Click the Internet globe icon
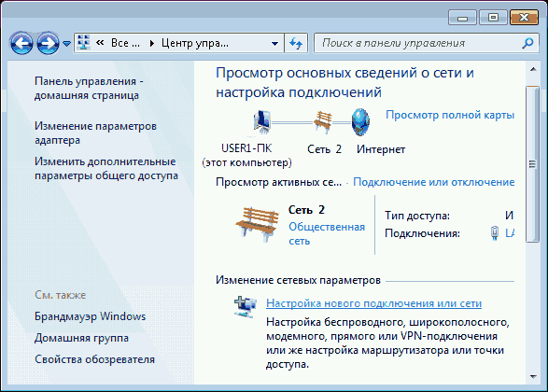This screenshot has width=548, height=392. [x=360, y=122]
